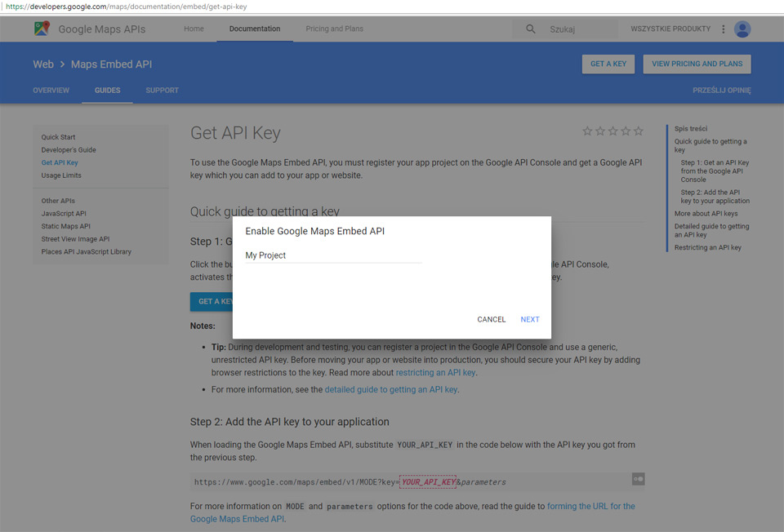The width and height of the screenshot is (784, 532).
Task: Click CANCEL in the dialog
Action: click(491, 319)
